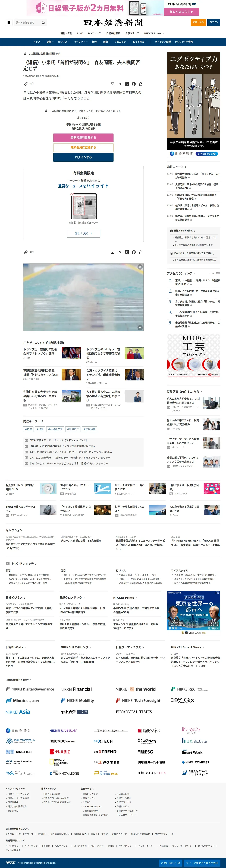Click サイトに関するご意見ご要望 footer button
Screen dimensions: 226x868
202,863
